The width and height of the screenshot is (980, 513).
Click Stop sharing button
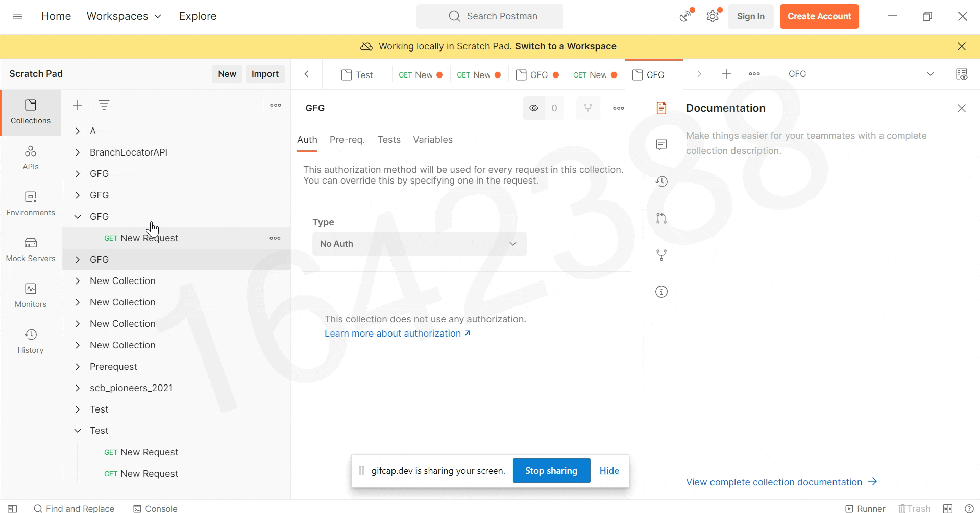(551, 471)
